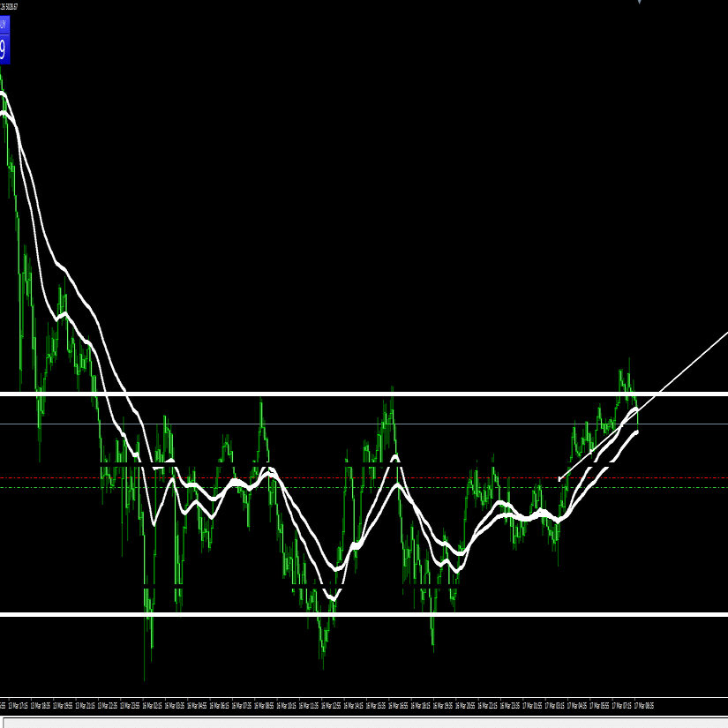The height and width of the screenshot is (728, 728).
Task: Click the tip of the lowest green candle wick
Action: 145,680
